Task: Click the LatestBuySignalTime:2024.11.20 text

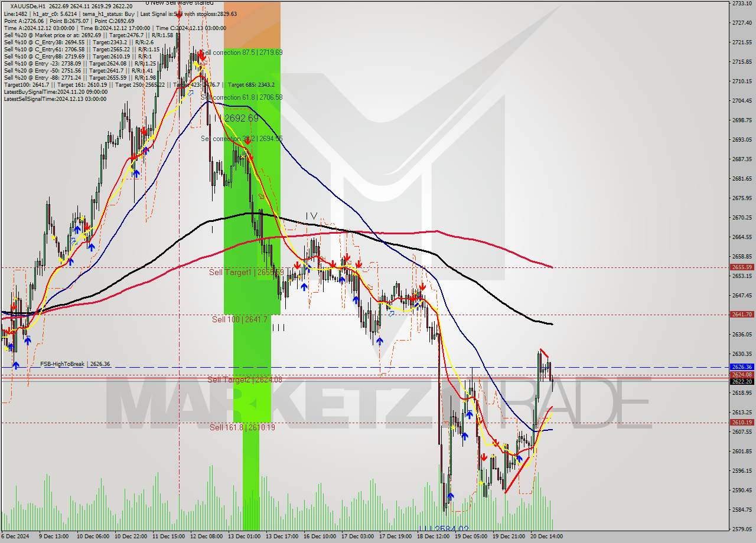Action: [x=56, y=91]
